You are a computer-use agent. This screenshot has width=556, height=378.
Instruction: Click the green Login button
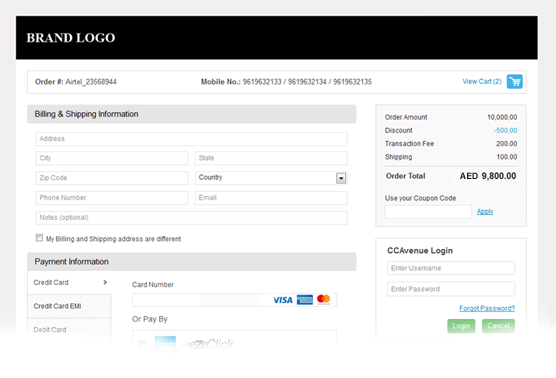point(461,326)
